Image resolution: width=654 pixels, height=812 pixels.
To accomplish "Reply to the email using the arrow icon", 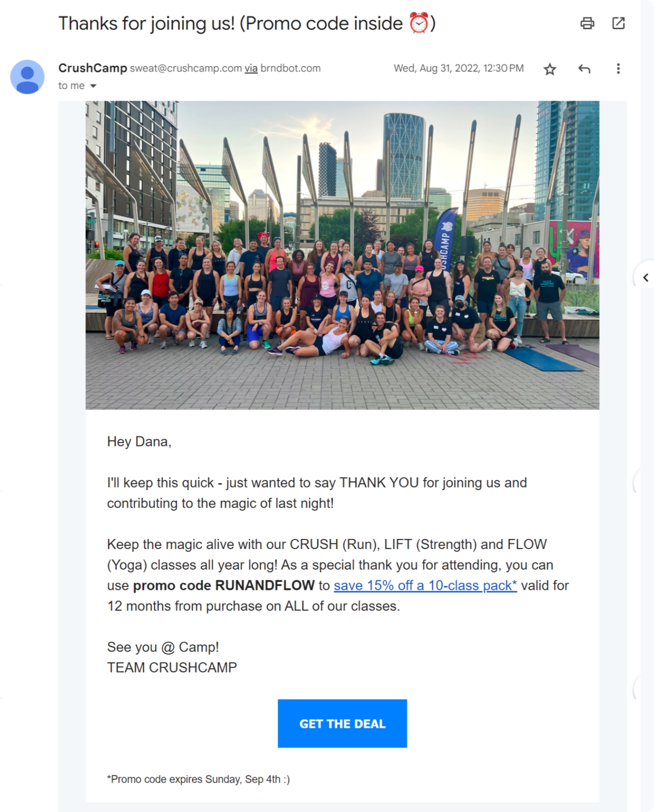I will pyautogui.click(x=584, y=69).
